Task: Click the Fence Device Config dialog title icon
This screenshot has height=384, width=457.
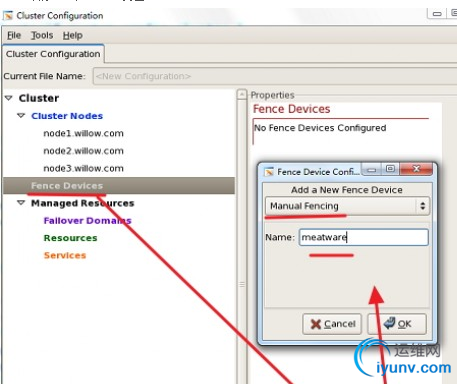Action: click(x=269, y=172)
